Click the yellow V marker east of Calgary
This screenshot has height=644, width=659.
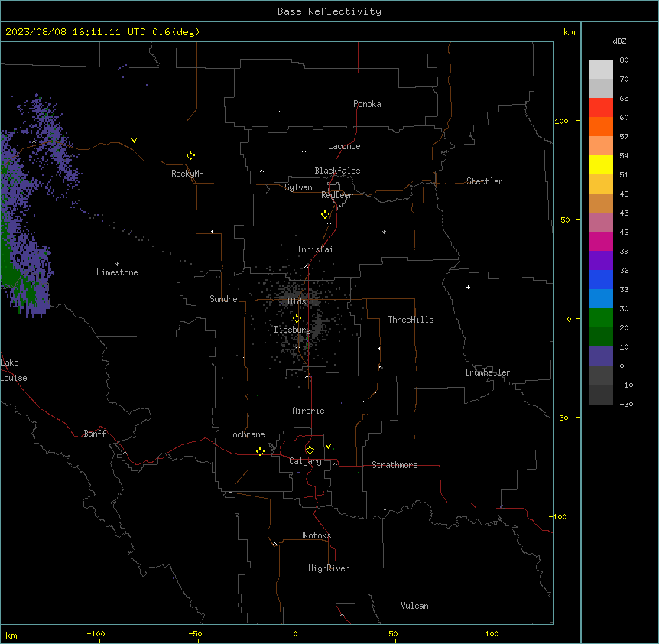coord(328,447)
